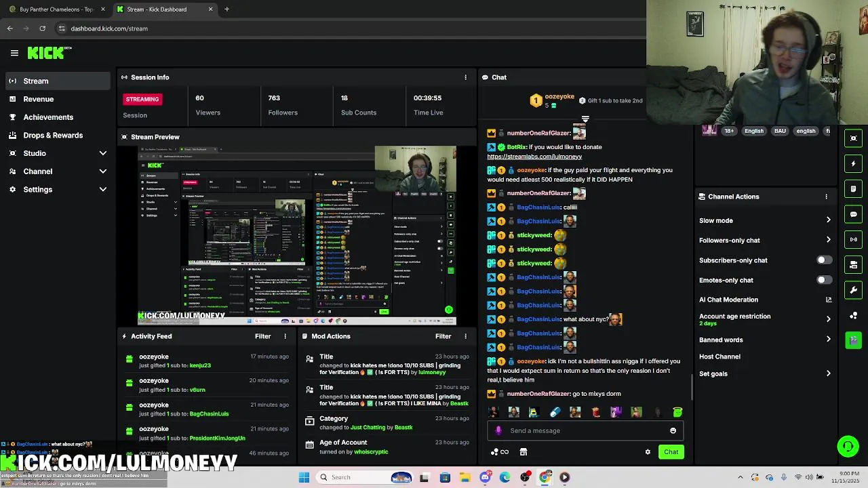Click the Windows taskbar Search box
868x488 pixels.
click(x=366, y=477)
